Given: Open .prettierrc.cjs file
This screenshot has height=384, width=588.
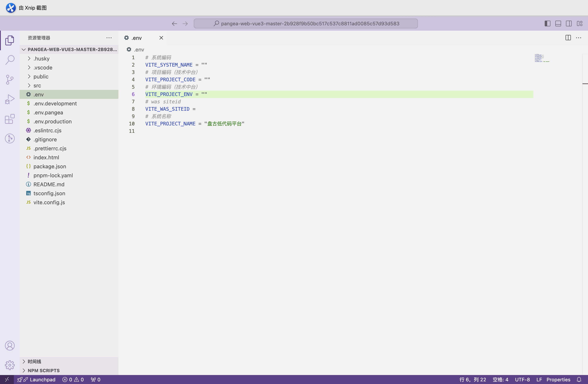Looking at the screenshot, I should 69,148.
